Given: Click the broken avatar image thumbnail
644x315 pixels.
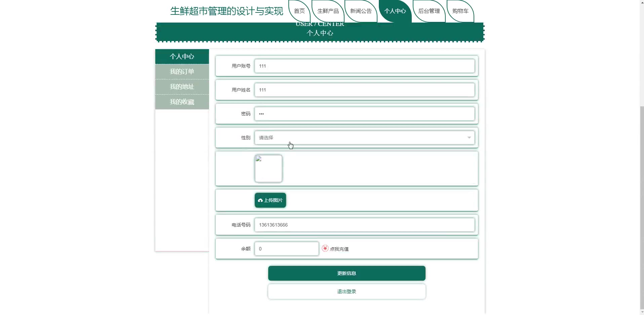Looking at the screenshot, I should click(x=269, y=169).
